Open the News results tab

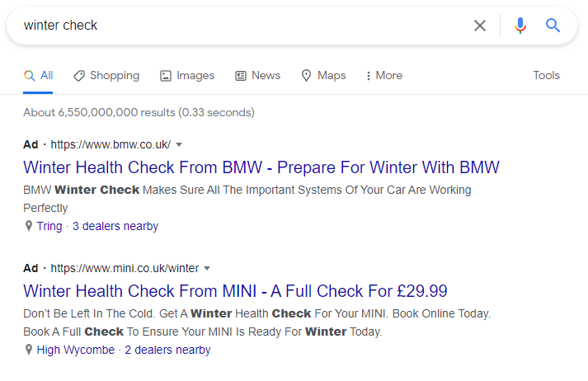(x=257, y=75)
